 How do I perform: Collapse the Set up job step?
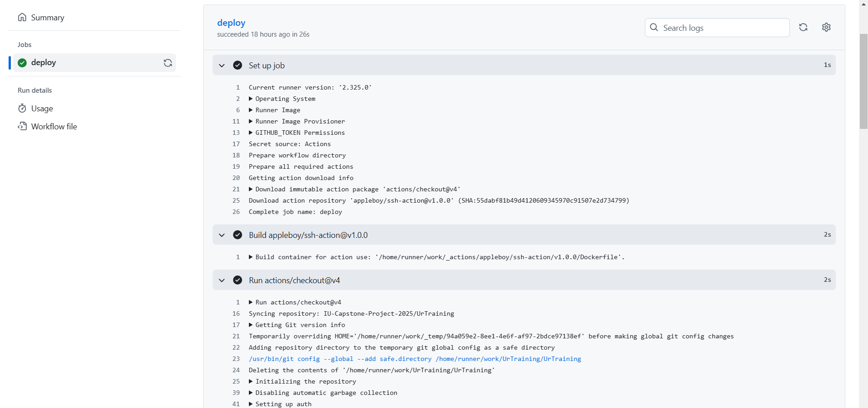(222, 66)
